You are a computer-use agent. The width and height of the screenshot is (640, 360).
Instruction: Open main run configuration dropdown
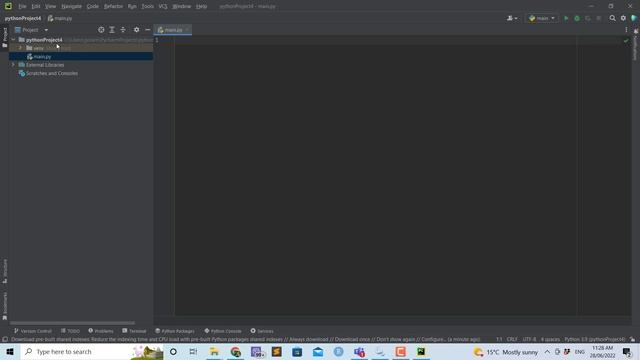click(542, 18)
